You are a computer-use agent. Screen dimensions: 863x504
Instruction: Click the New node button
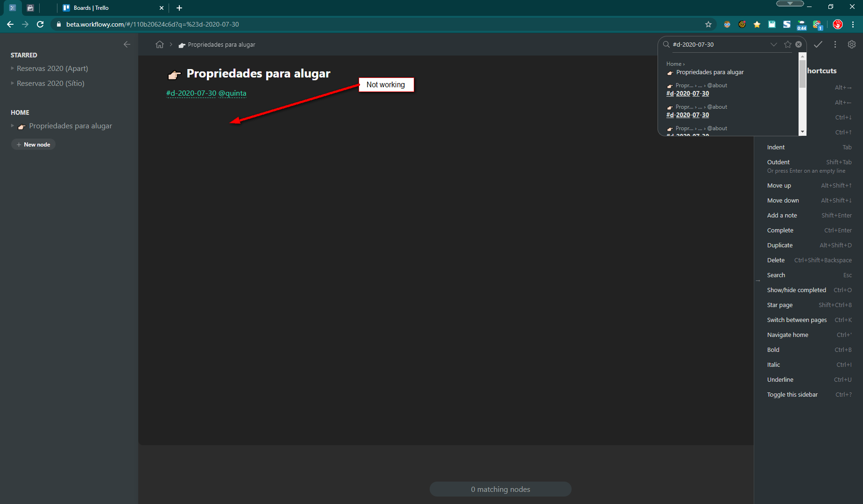[x=33, y=145]
